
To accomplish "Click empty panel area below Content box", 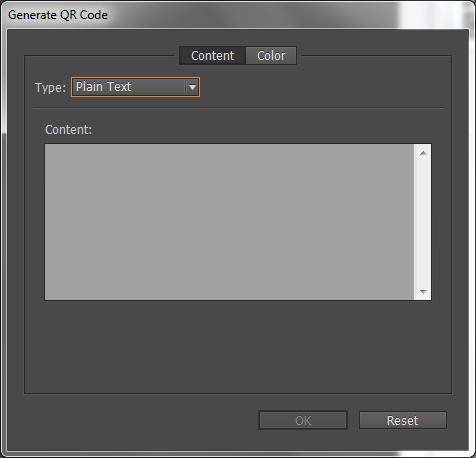I will coord(238,347).
